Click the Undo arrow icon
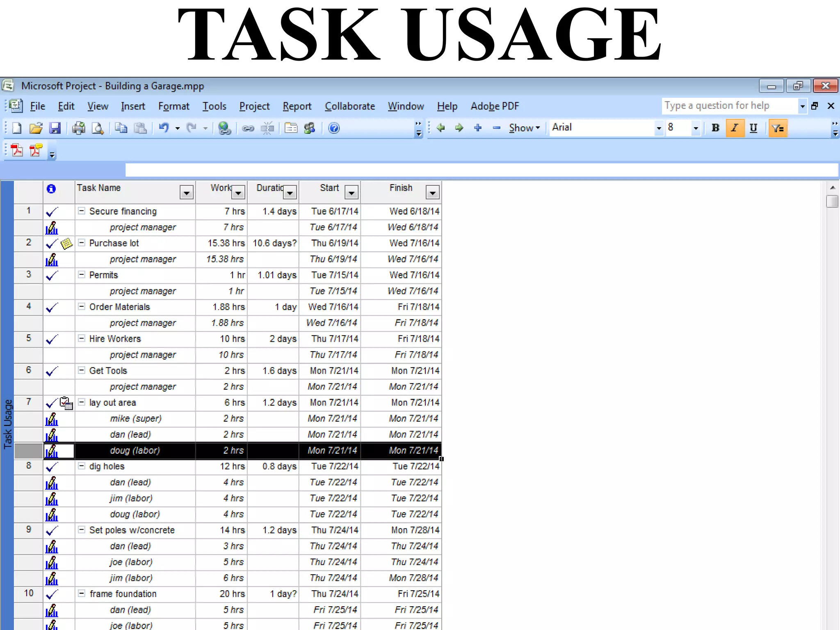Viewport: 840px width, 630px height. coord(164,128)
